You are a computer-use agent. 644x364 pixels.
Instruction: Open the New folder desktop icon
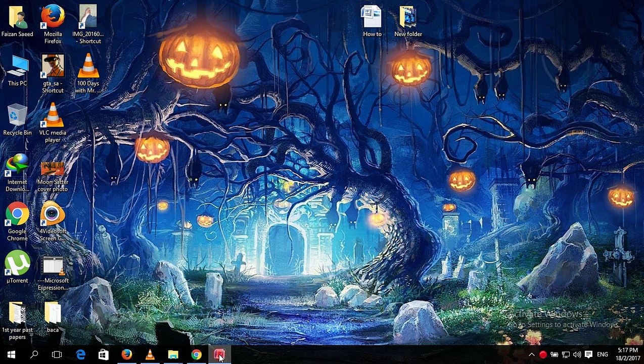(408, 21)
